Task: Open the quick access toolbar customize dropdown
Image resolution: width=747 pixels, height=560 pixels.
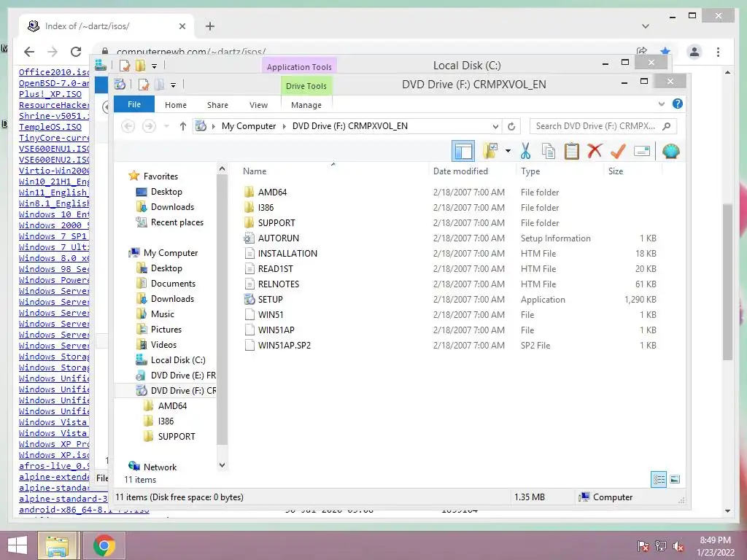Action: [x=174, y=85]
